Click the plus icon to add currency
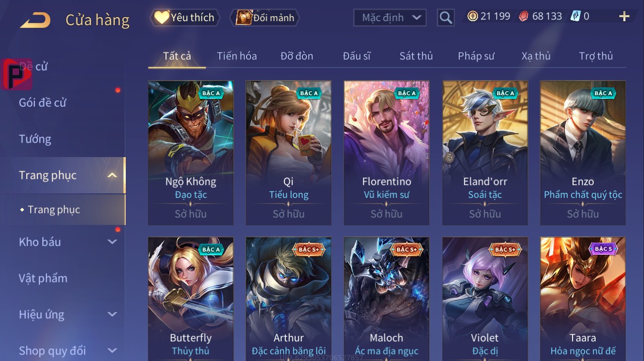 click(624, 17)
